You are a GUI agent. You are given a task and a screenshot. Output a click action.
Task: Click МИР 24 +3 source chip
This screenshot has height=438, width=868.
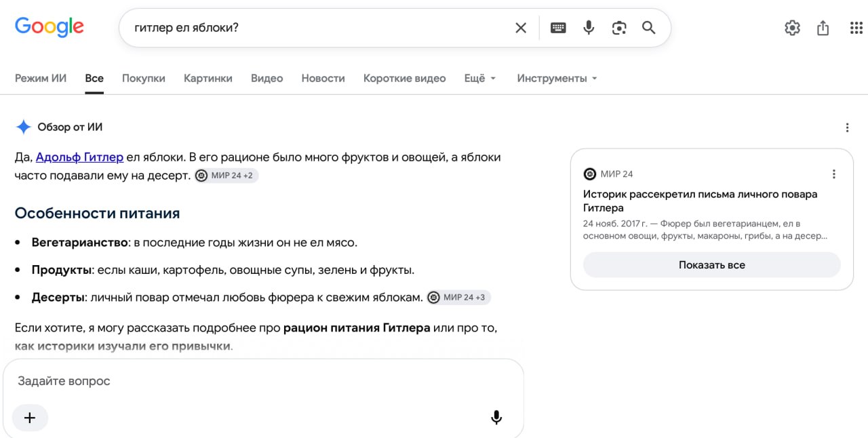click(x=458, y=297)
